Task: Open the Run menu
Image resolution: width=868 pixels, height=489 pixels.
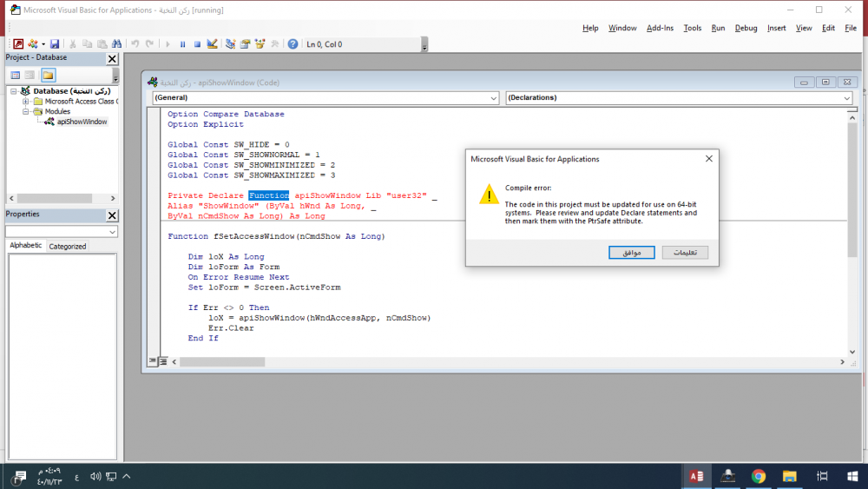Action: (x=718, y=28)
